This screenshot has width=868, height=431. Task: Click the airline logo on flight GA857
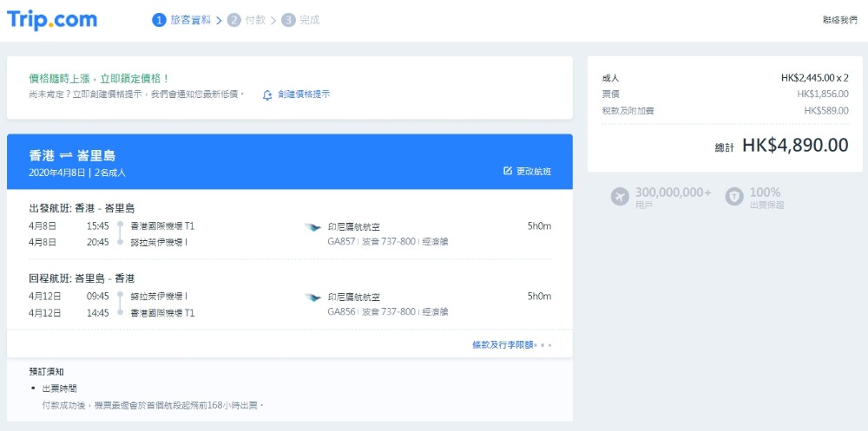pyautogui.click(x=312, y=227)
